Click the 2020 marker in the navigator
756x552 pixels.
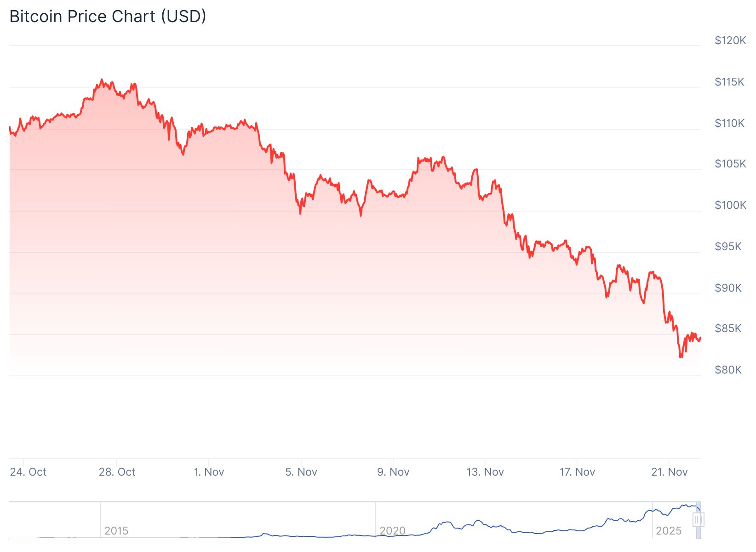[x=392, y=531]
